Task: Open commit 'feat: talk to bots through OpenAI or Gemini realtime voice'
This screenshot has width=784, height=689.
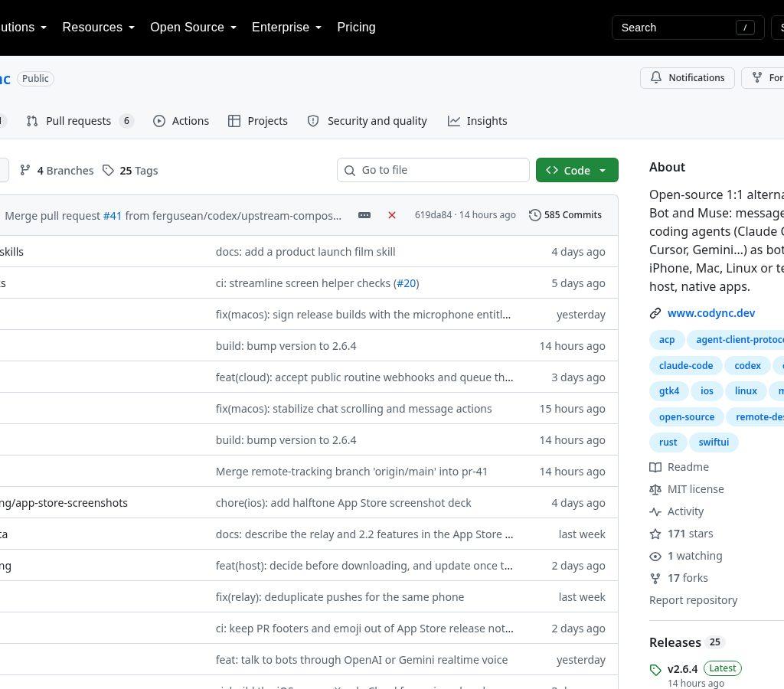Action: 361,660
